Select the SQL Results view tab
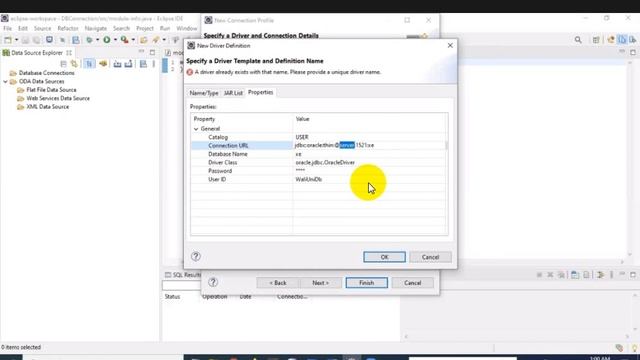This screenshot has width=640, height=360. pyautogui.click(x=183, y=275)
